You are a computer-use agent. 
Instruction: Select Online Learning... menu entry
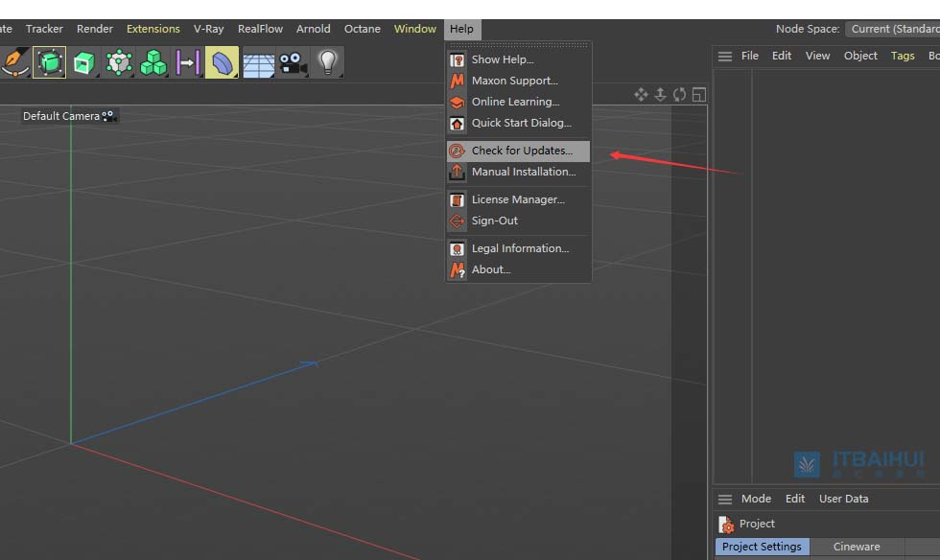click(x=519, y=102)
